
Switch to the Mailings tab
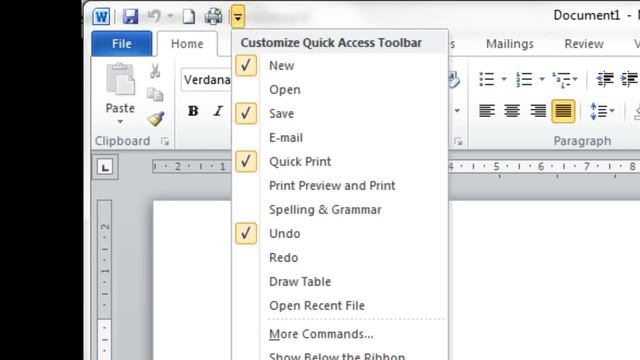[x=509, y=44]
